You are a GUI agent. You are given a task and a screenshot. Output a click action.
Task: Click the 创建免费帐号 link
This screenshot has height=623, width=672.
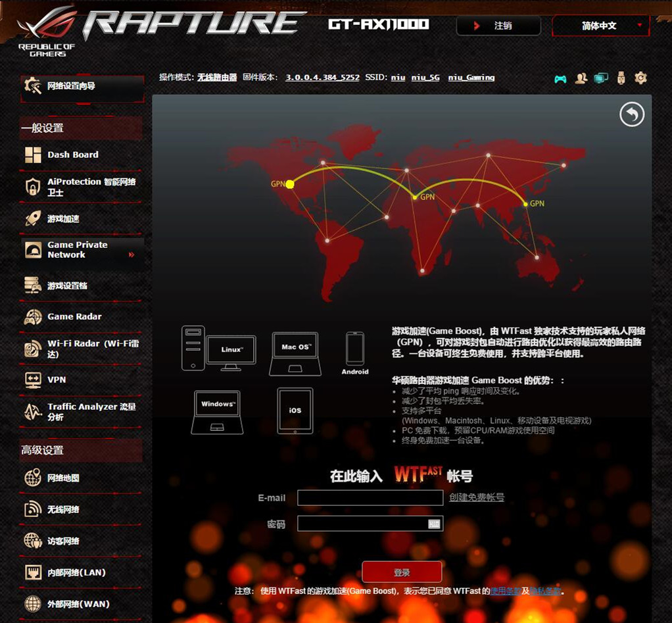[477, 497]
